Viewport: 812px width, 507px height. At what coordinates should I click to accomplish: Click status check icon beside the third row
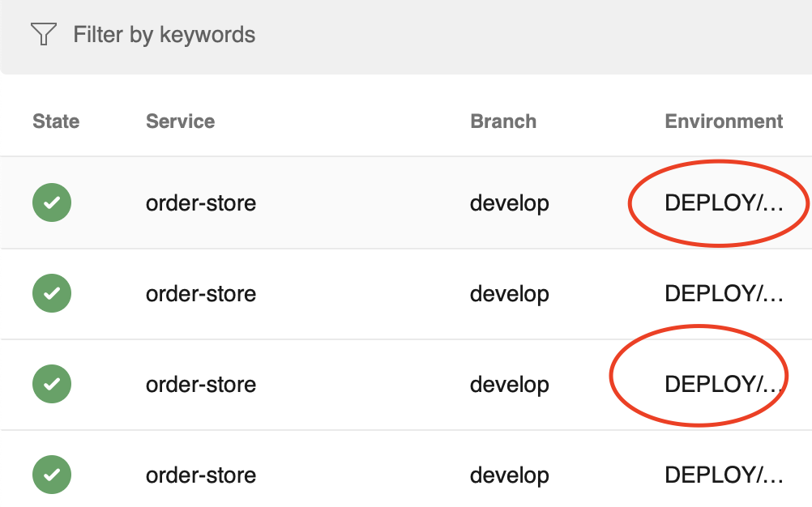click(51, 384)
